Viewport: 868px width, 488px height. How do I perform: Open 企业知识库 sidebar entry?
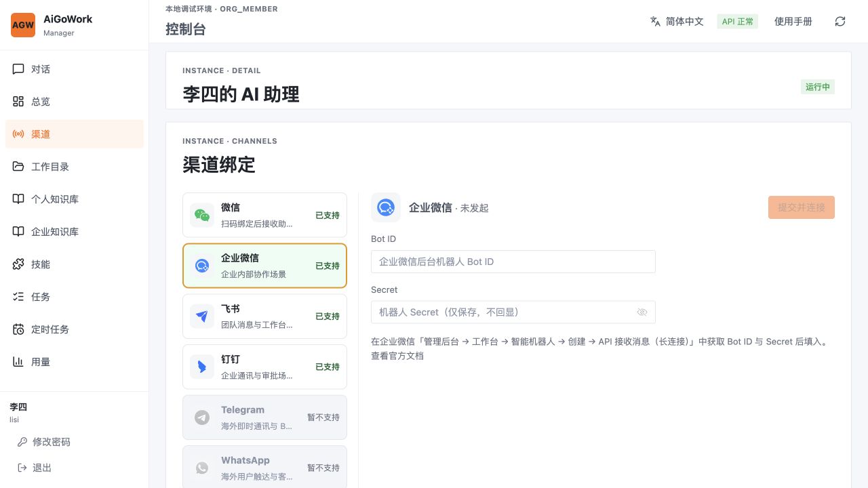75,232
